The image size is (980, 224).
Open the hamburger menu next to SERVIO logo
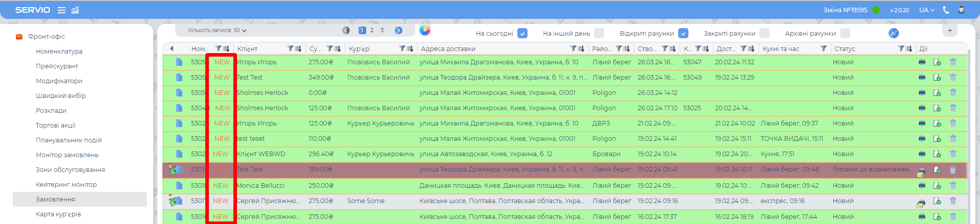[61, 10]
